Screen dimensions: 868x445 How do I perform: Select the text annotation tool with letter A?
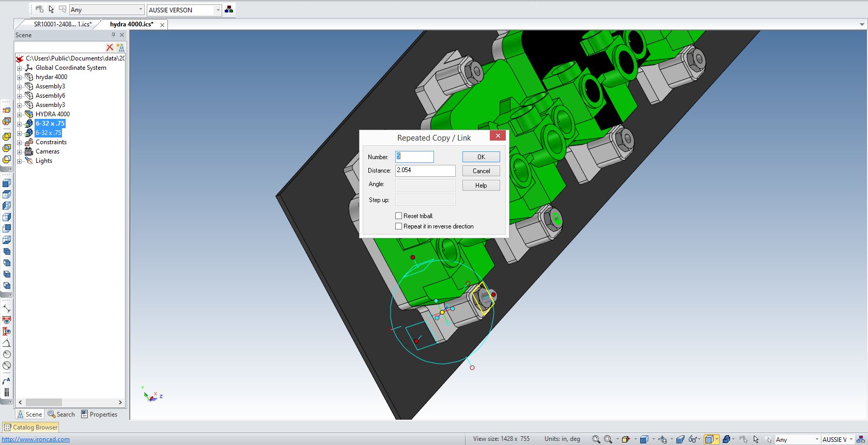[x=7, y=381]
